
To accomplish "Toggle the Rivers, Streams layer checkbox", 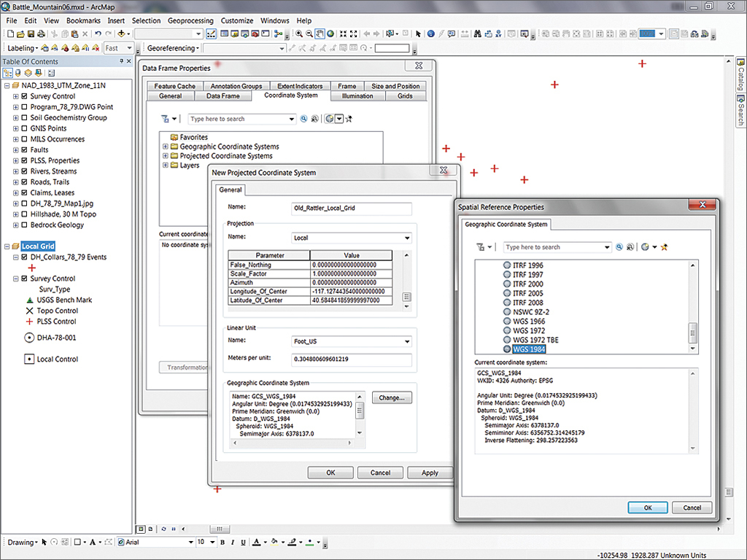I will pos(24,171).
